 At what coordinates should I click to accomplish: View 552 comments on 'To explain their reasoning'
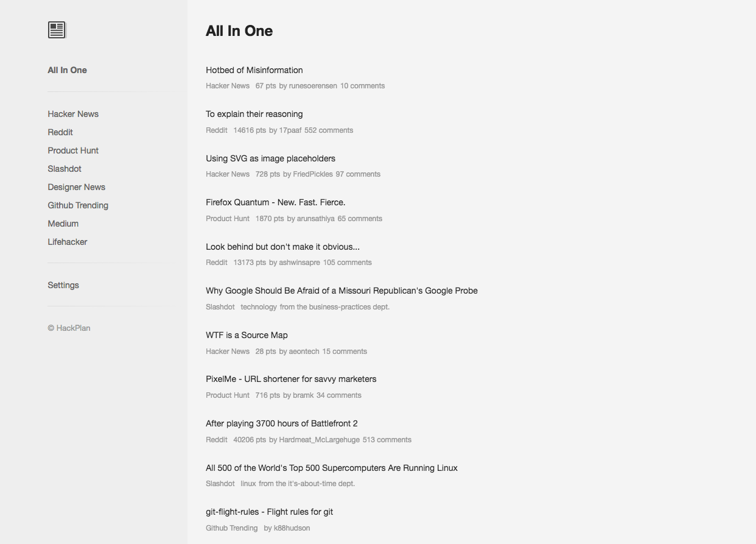[x=329, y=130]
